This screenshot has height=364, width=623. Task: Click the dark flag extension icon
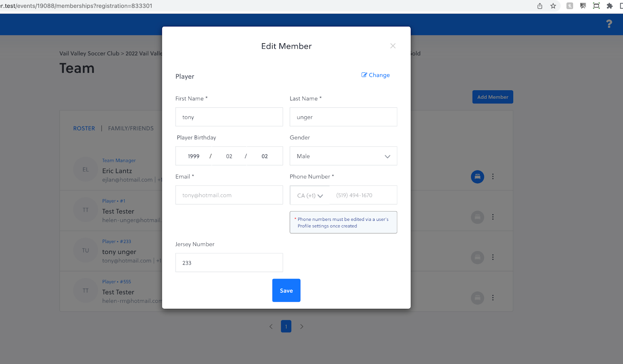(583, 6)
